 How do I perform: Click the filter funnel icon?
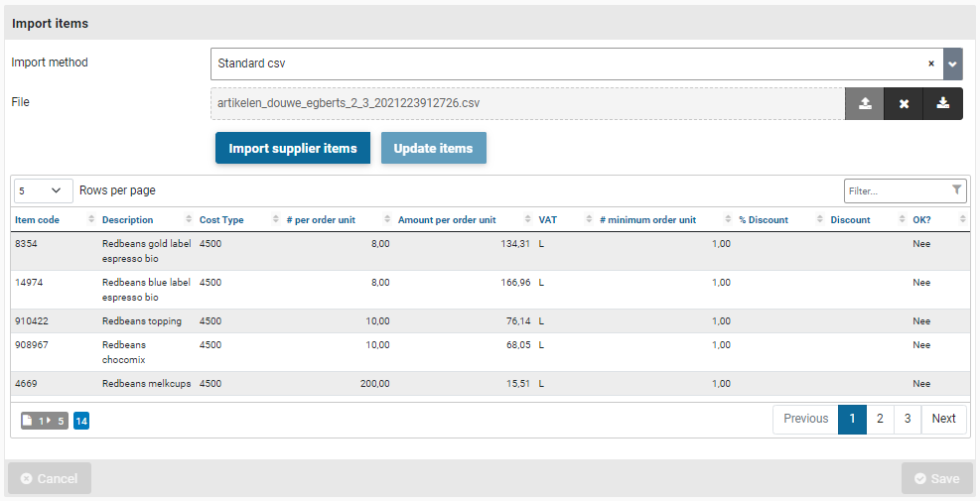(956, 190)
